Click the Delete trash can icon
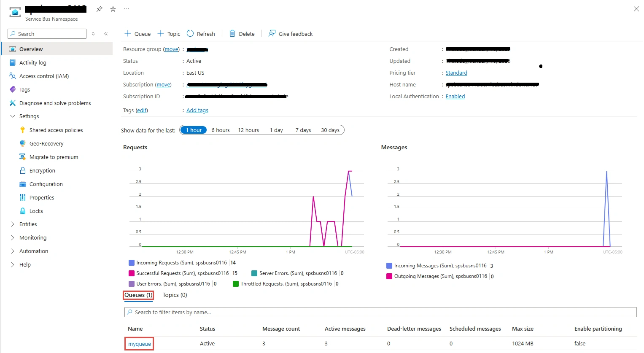Viewport: 644px width, 353px height. coord(232,33)
